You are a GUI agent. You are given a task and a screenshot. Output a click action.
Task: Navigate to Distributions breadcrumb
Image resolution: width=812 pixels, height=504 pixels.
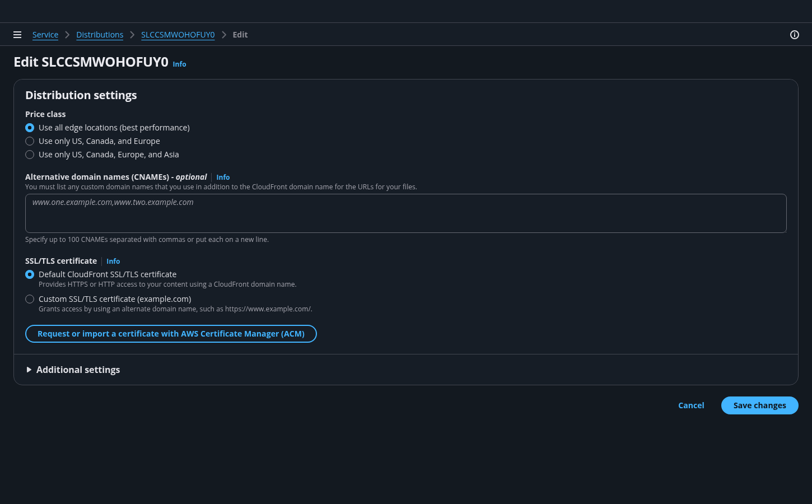pos(100,35)
